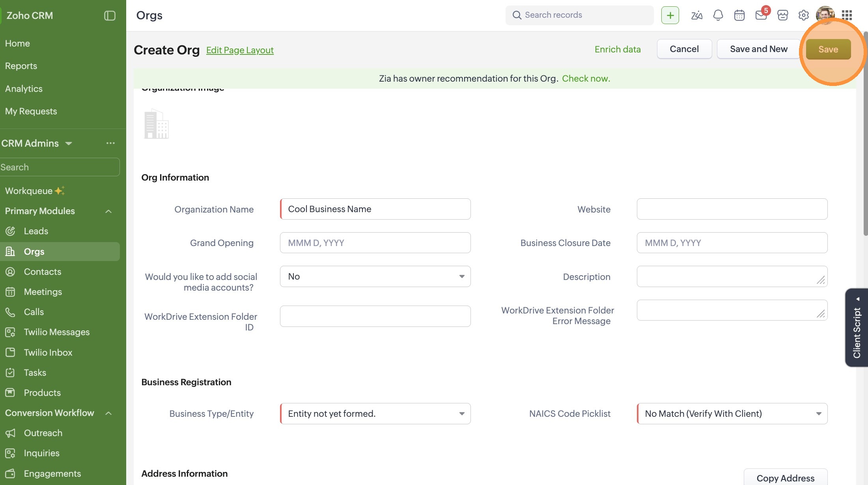
Task: Collapse the Conversion Workflow section
Action: (x=108, y=413)
